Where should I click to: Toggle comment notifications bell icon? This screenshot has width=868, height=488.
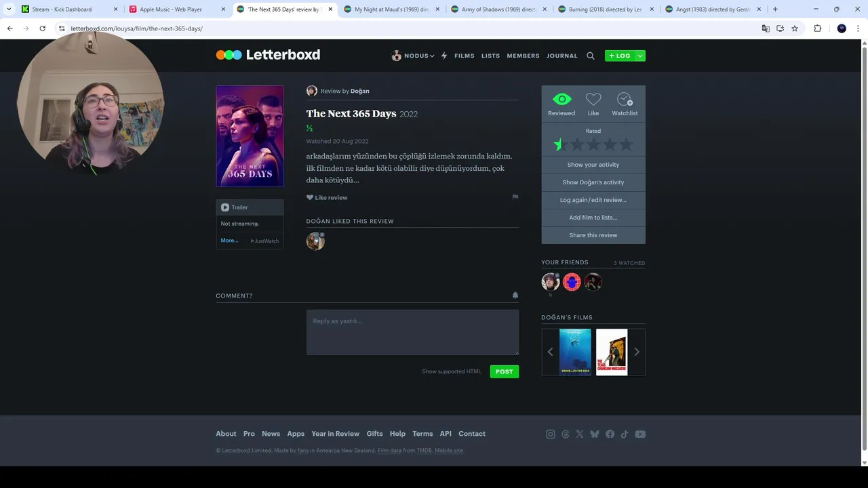click(x=515, y=296)
